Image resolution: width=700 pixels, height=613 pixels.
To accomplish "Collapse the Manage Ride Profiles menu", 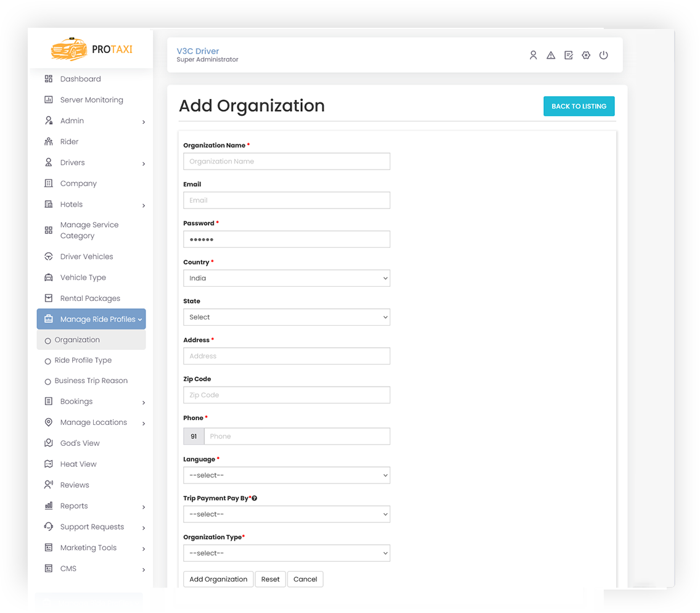I will coord(91,319).
